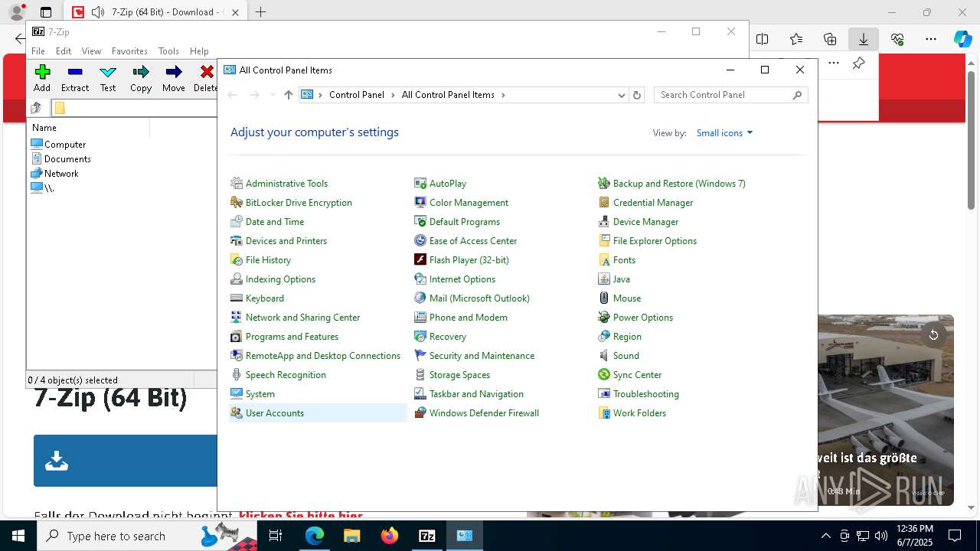The width and height of the screenshot is (980, 551).
Task: Click the Copy icon in 7-Zip toolbar
Action: (x=141, y=72)
